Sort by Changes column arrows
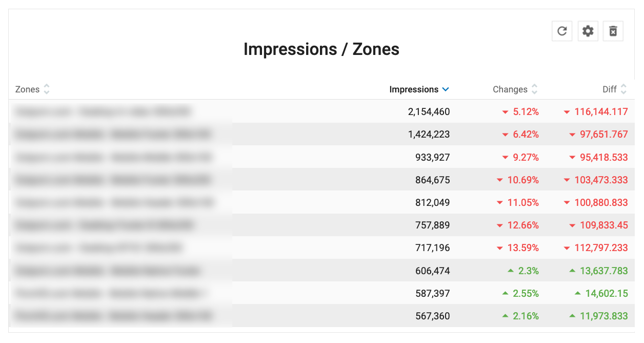The image size is (644, 343). (534, 89)
